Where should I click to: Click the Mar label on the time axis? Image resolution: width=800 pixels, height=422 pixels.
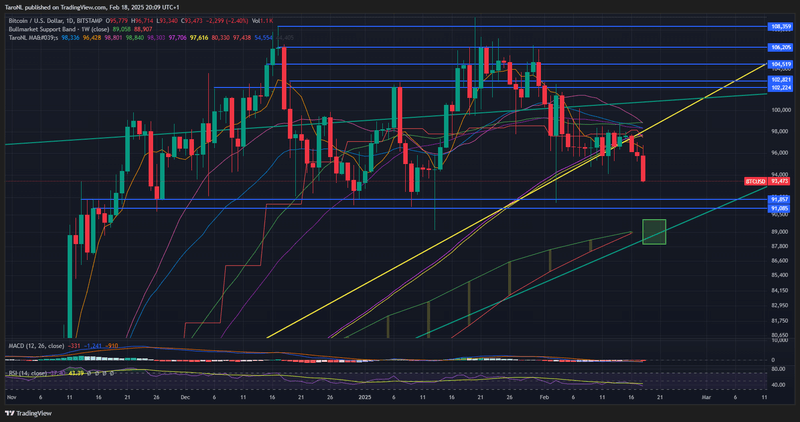pos(707,396)
